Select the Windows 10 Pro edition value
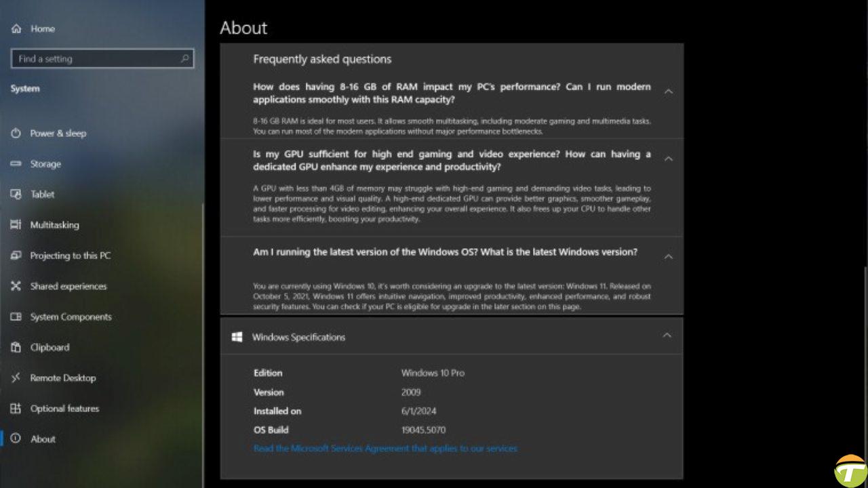Viewport: 868px width, 488px height. [433, 373]
